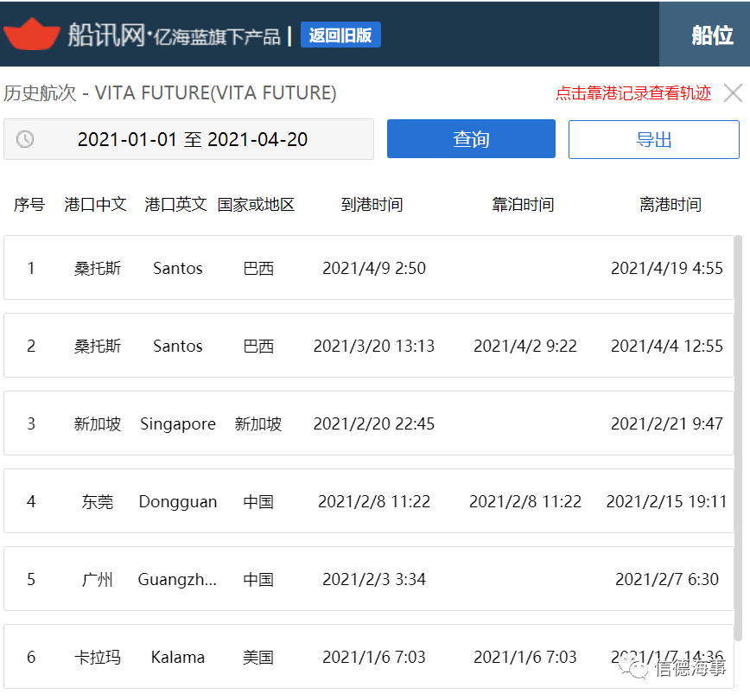This screenshot has width=750, height=700.
Task: Click the WeChat watermark icon
Action: pyautogui.click(x=639, y=668)
